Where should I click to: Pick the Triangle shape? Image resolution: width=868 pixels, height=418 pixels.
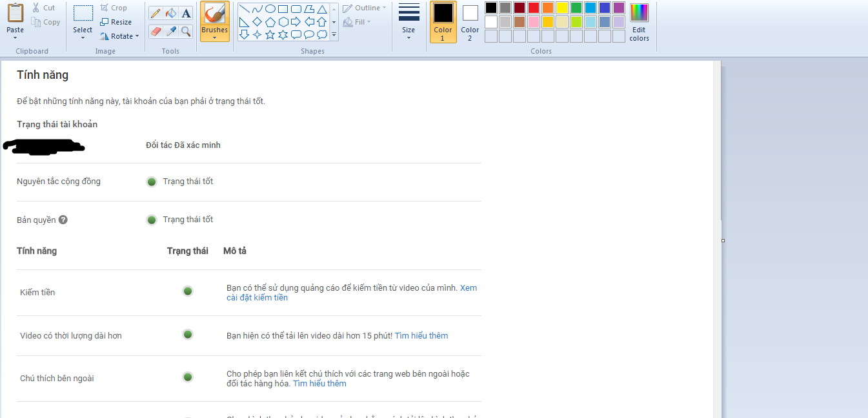(x=322, y=9)
